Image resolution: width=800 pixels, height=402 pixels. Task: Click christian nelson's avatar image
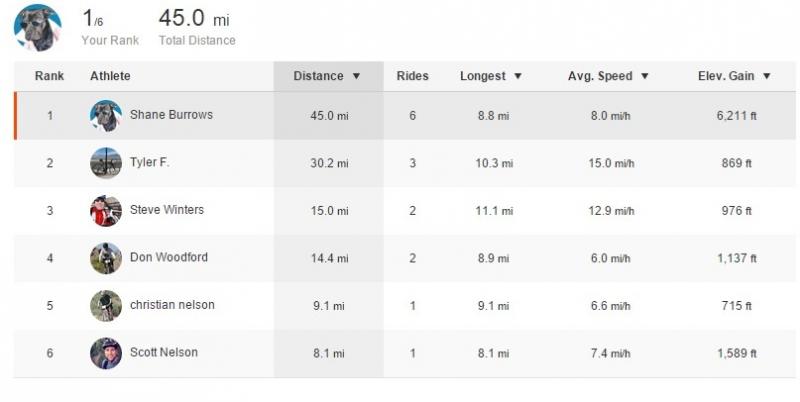pyautogui.click(x=106, y=306)
